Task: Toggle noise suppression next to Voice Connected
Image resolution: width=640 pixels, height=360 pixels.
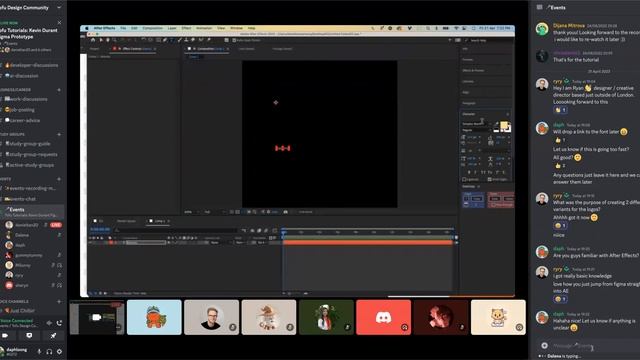Action: point(49,323)
